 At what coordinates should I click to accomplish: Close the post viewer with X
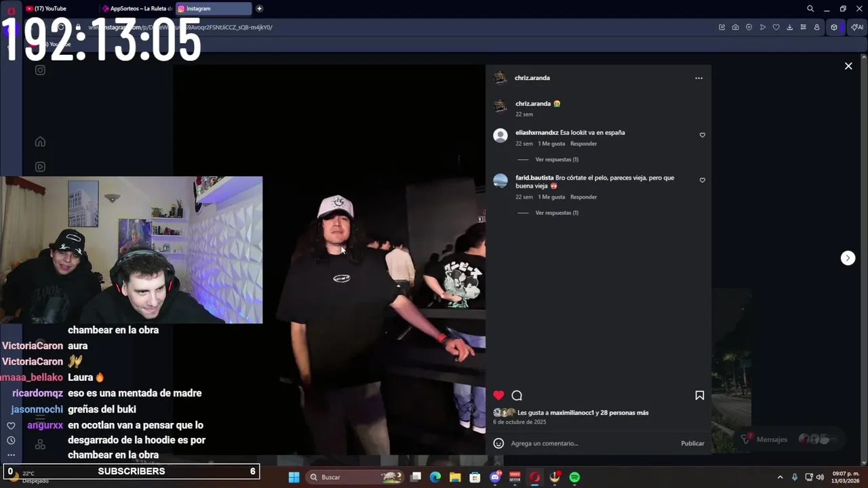[x=848, y=66]
